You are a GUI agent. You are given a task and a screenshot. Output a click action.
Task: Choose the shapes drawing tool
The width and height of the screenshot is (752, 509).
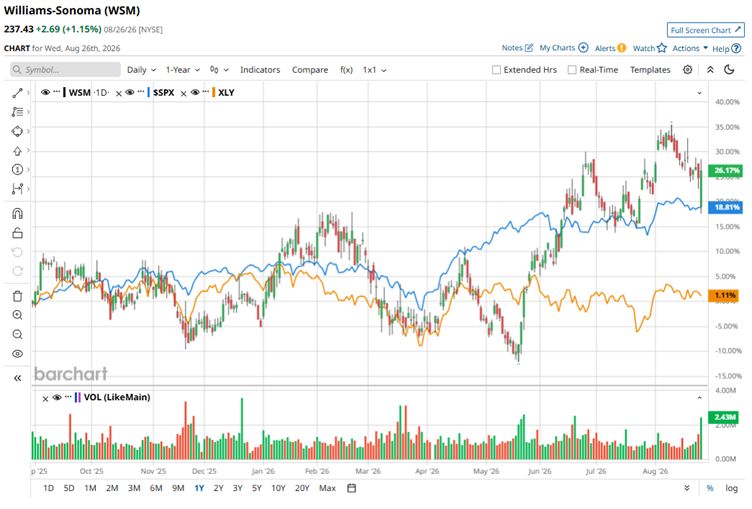[x=17, y=131]
